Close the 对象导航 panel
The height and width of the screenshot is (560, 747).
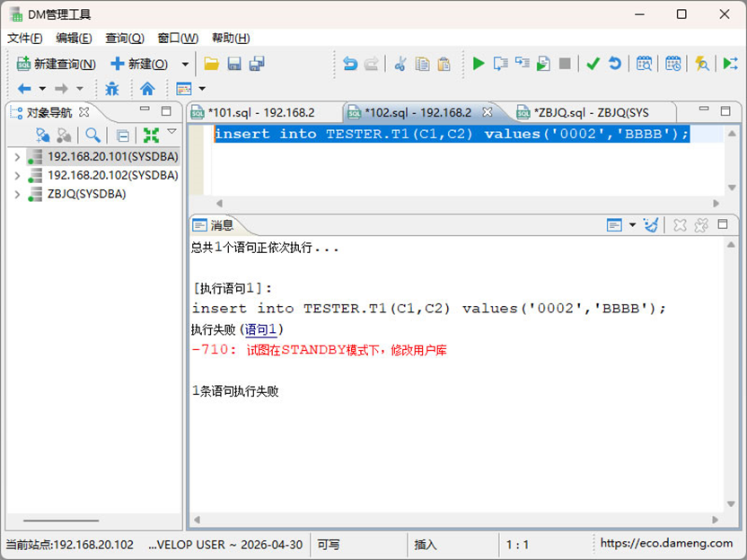click(84, 112)
